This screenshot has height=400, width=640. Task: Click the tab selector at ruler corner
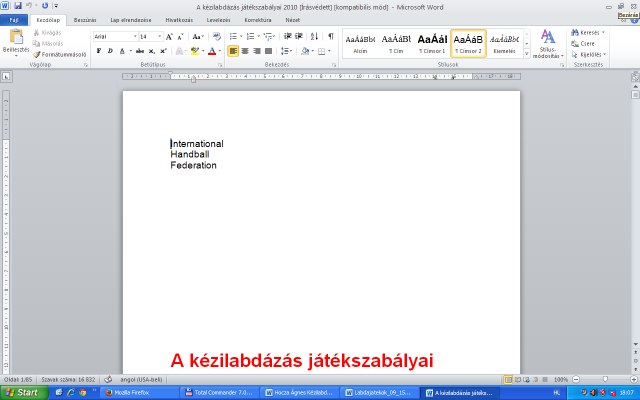coord(7,76)
